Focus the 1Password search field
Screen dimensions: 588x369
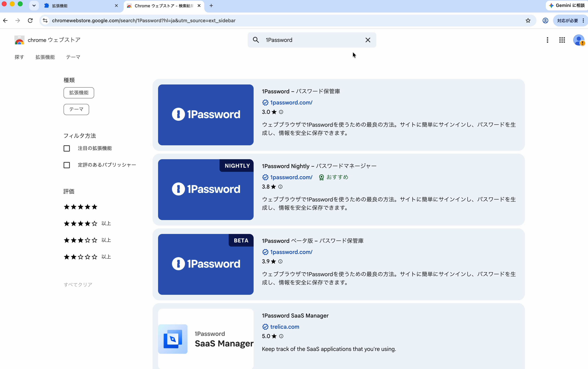tap(312, 40)
